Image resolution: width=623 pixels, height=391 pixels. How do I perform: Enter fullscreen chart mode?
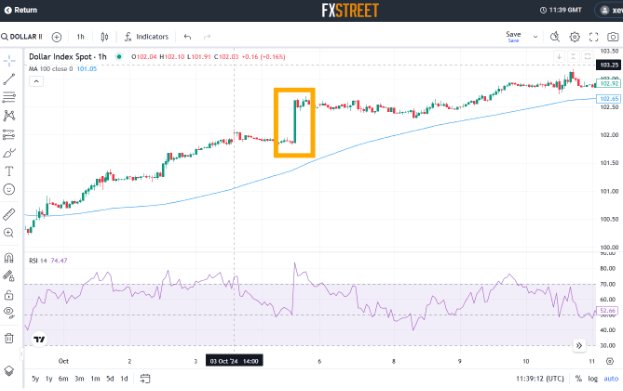(x=594, y=37)
